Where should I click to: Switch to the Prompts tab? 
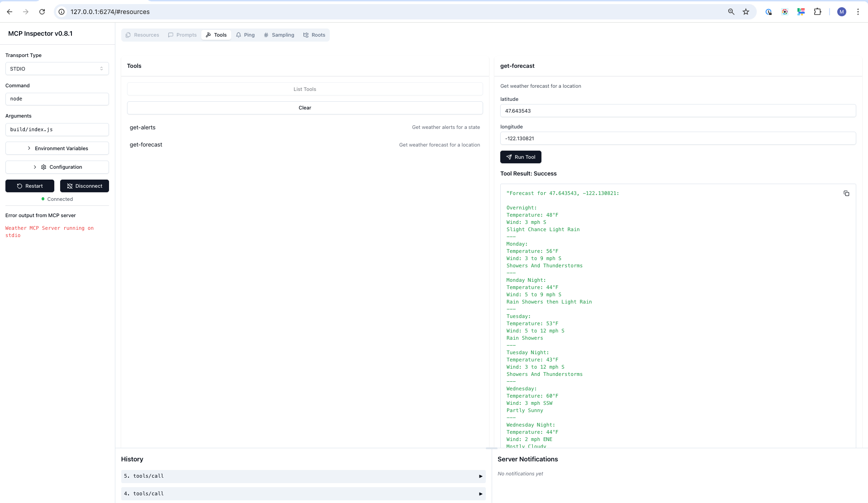coord(182,35)
